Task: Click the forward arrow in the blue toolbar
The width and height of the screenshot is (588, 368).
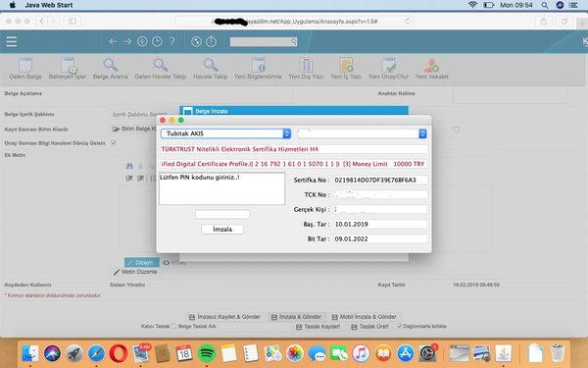Action: (x=127, y=41)
